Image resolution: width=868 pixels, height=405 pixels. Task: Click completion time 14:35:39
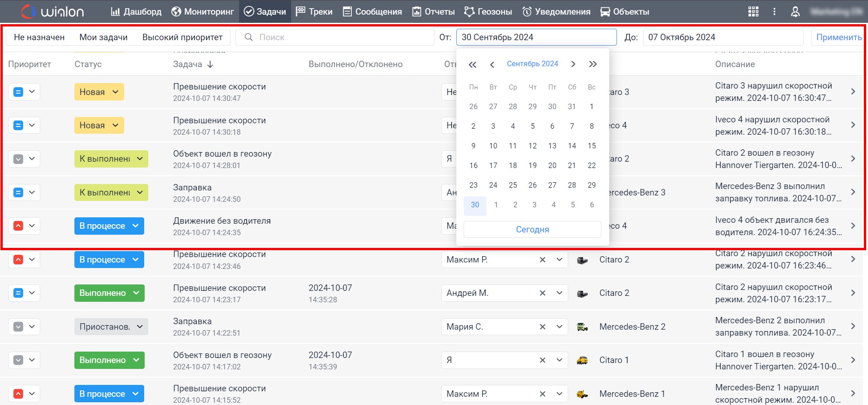(x=323, y=367)
